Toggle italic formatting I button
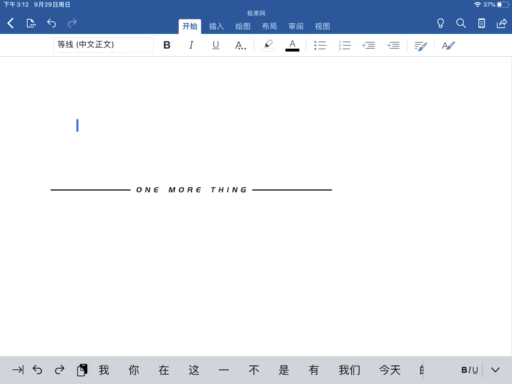The height and width of the screenshot is (384, 512). pyautogui.click(x=191, y=45)
